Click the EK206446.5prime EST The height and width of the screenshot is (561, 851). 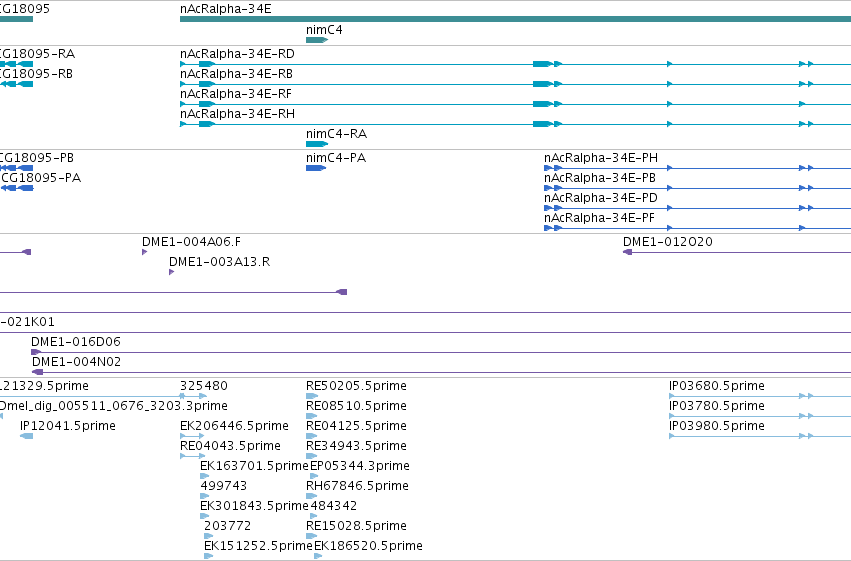pos(192,436)
